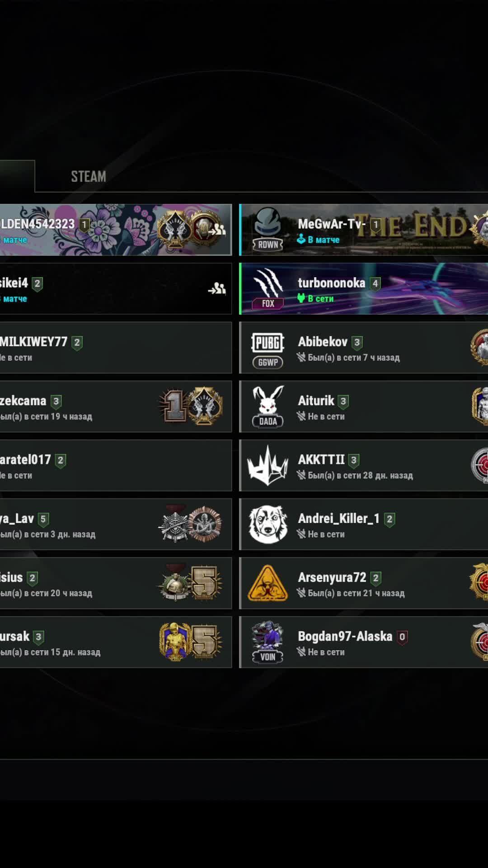This screenshot has height=868, width=488.
Task: Click Andrei_Killer_1's dog avatar icon
Action: point(268,524)
